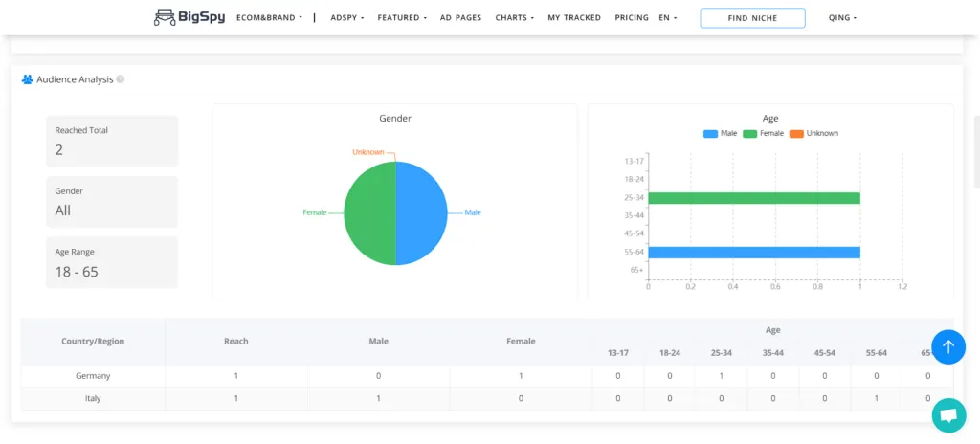Open the CHARTS dropdown menu

(x=515, y=18)
